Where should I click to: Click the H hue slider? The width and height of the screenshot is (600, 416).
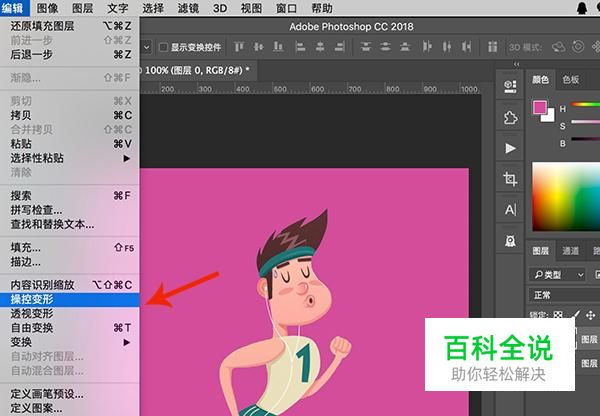tap(585, 104)
